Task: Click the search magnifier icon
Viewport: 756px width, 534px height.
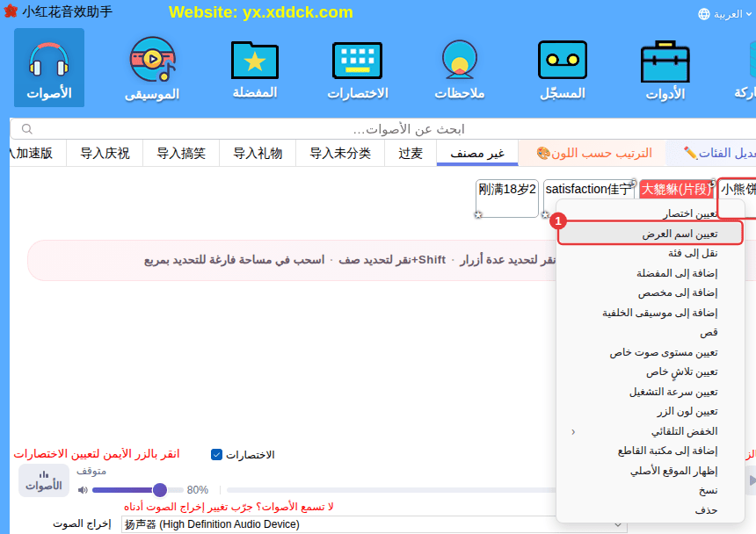Action: coord(27,129)
